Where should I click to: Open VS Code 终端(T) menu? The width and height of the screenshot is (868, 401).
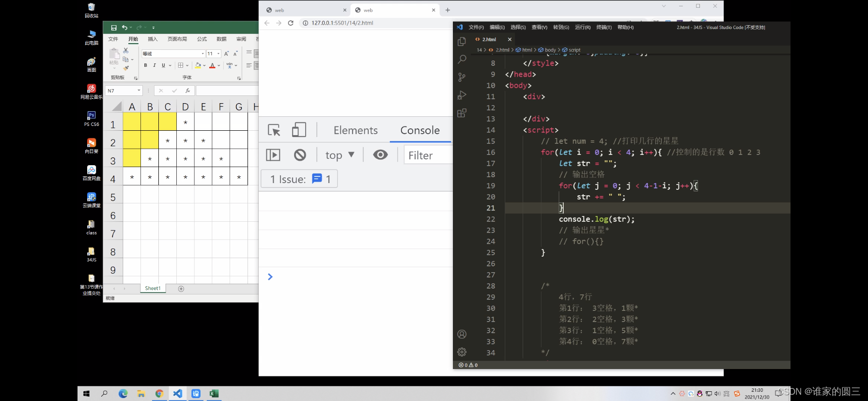coord(604,28)
